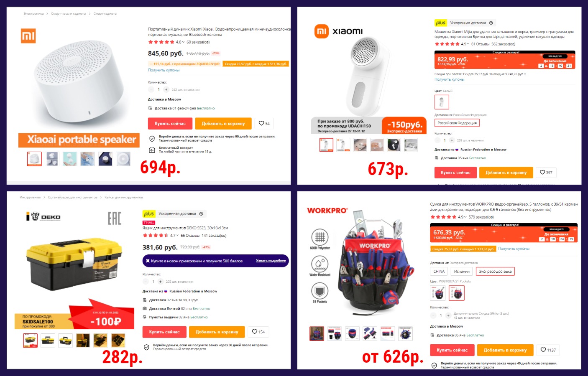This screenshot has height=376, width=588.
Task: Click help icon next to Ускоренная доставка for Xiaomi shaver
Action: pos(491,23)
